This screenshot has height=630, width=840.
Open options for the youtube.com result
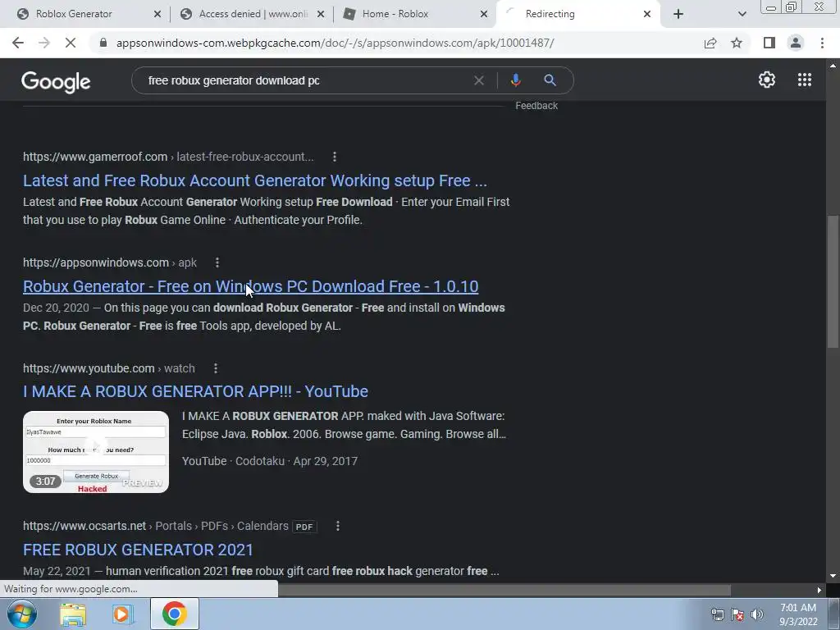click(x=216, y=368)
